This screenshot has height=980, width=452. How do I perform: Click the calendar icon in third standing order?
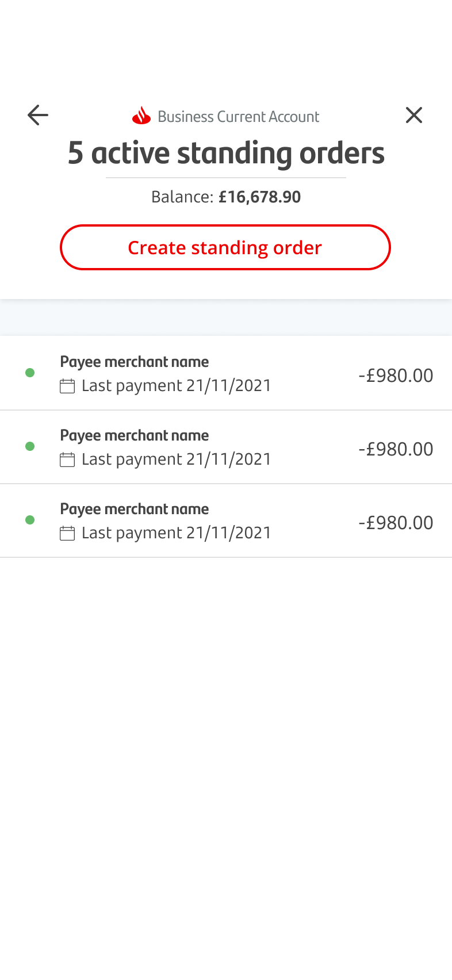click(x=67, y=533)
